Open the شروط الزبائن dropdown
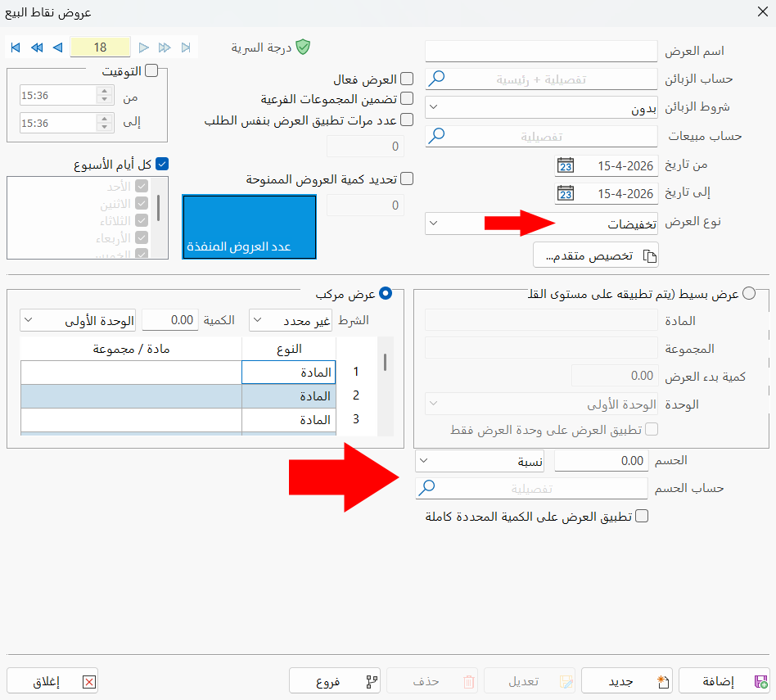The height and width of the screenshot is (700, 776). (x=541, y=107)
